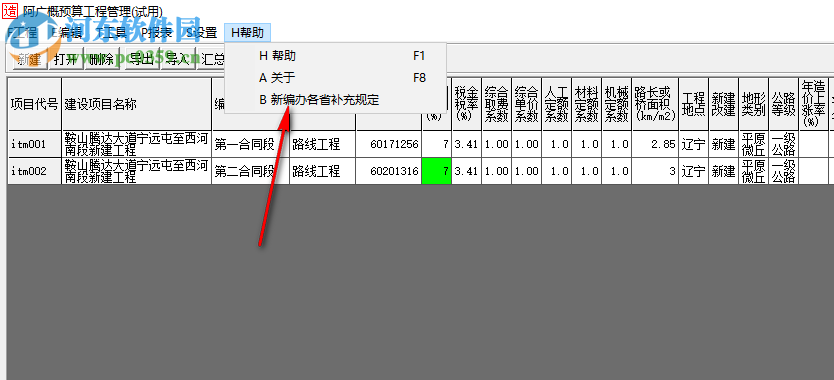Select road length cell 2.85
The width and height of the screenshot is (834, 380).
pos(655,144)
